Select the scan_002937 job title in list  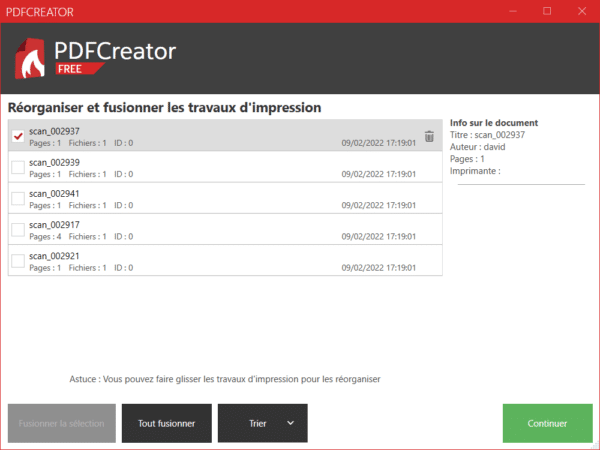click(54, 131)
